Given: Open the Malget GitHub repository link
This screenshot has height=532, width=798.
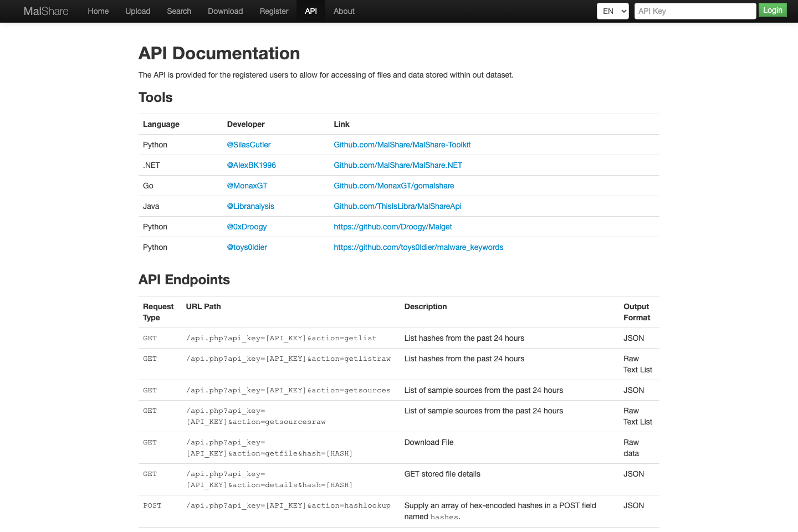Looking at the screenshot, I should click(392, 226).
